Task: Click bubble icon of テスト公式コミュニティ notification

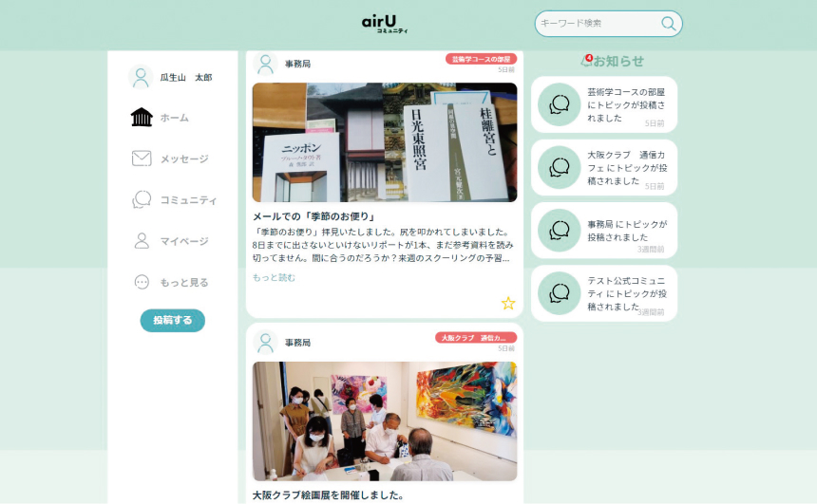Action: click(x=560, y=293)
